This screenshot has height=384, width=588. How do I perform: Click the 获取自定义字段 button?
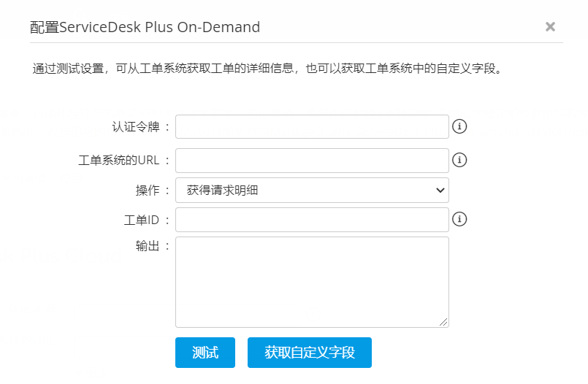[310, 353]
